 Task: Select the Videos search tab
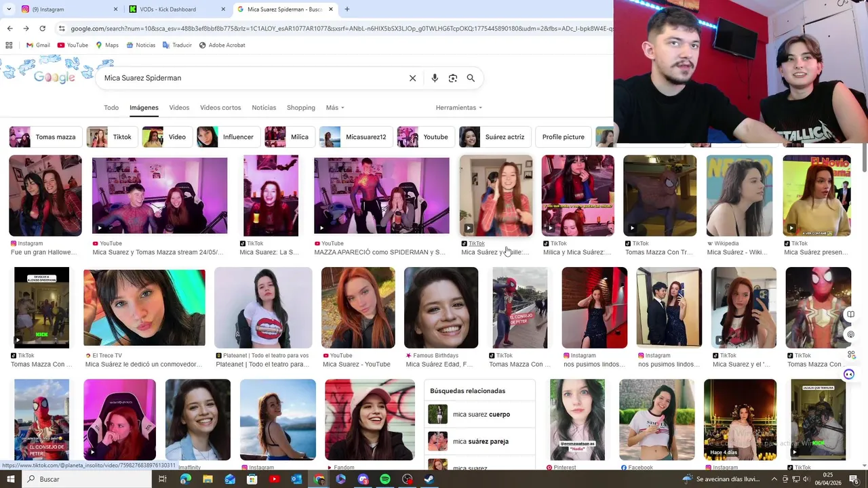179,108
